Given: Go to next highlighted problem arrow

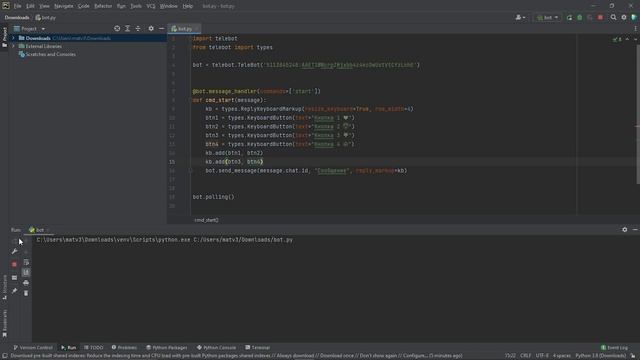Looking at the screenshot, I should (x=635, y=40).
